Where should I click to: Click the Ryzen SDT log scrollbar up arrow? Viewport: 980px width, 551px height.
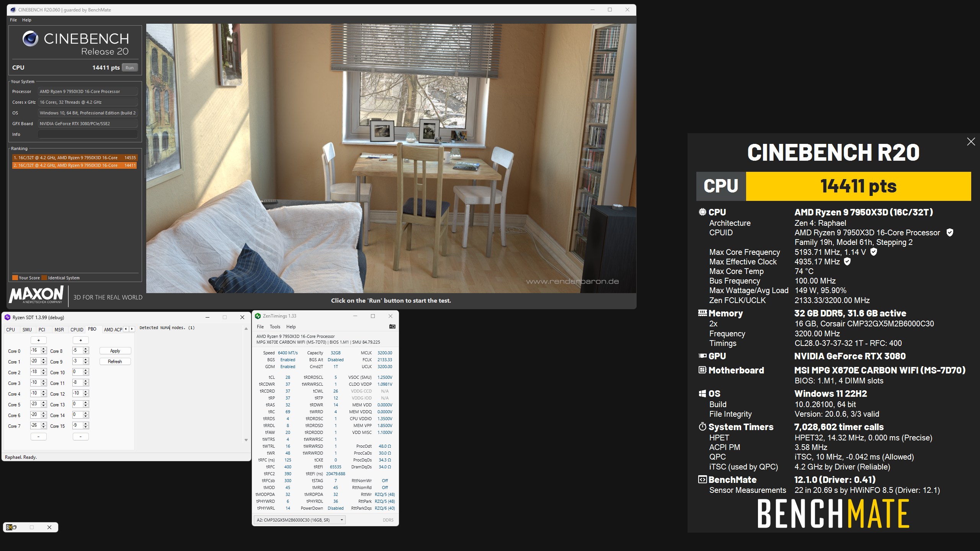[246, 329]
